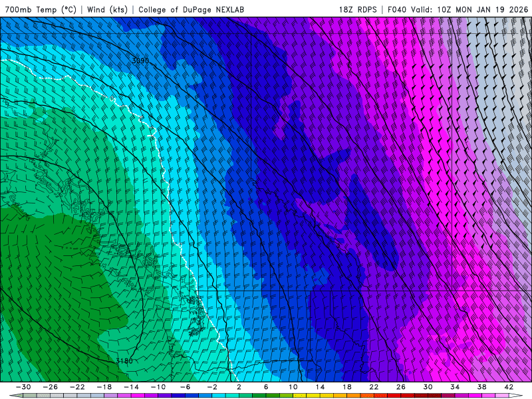Click the "Wind (kts)" header label
The width and height of the screenshot is (532, 399).
108,9
